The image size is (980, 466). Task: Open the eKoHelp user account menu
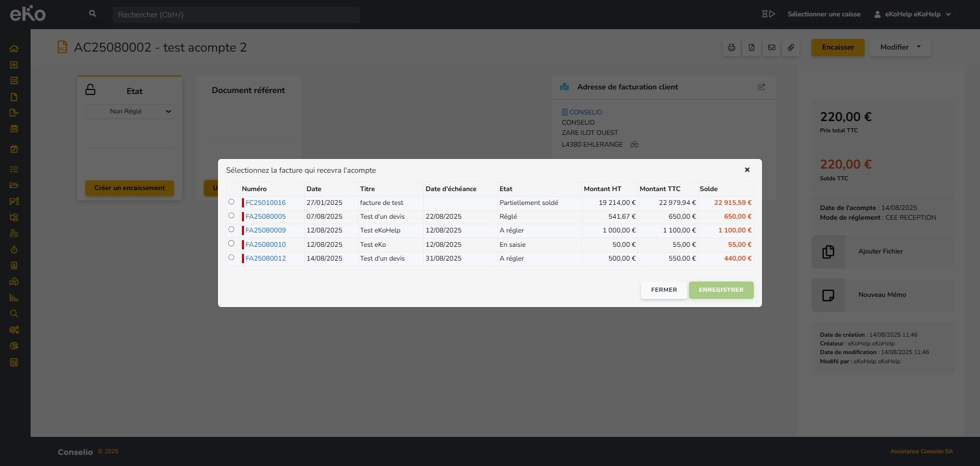coord(913,14)
